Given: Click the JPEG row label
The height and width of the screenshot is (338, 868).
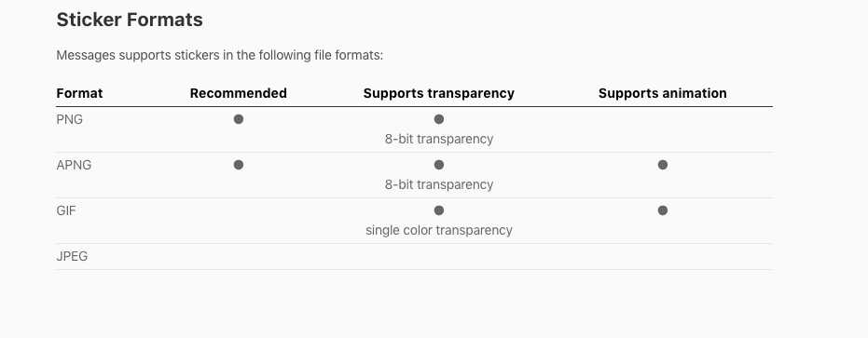Looking at the screenshot, I should tap(72, 257).
